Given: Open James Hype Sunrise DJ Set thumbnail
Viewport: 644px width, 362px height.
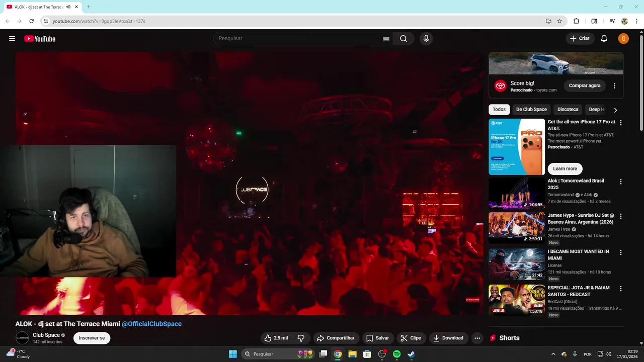Looking at the screenshot, I should 517,228.
